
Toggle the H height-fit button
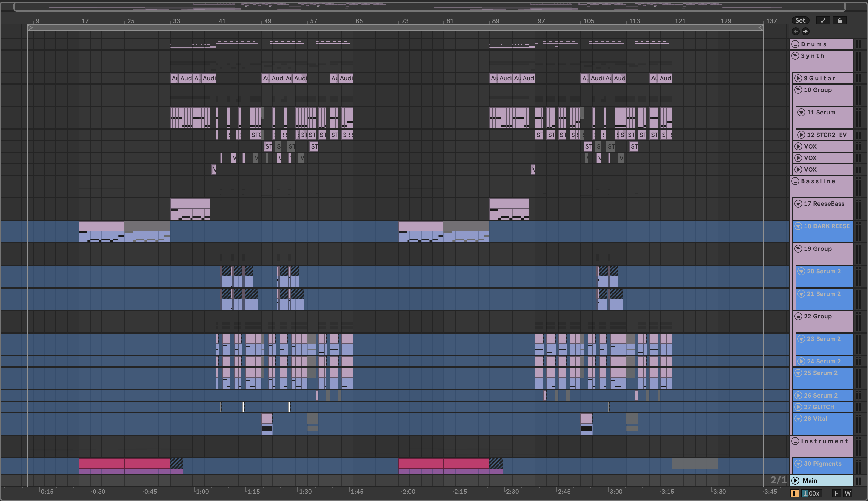(x=837, y=493)
